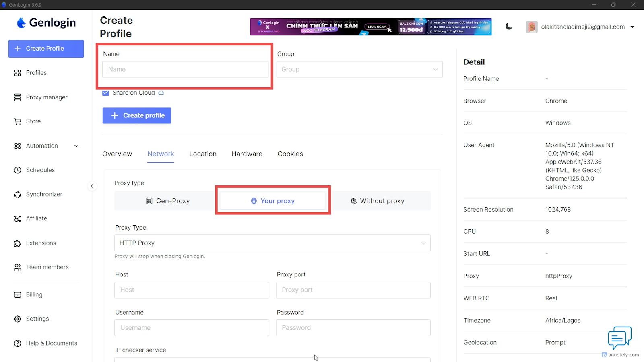Open the Schedules page
This screenshot has width=644, height=362.
tap(40, 170)
